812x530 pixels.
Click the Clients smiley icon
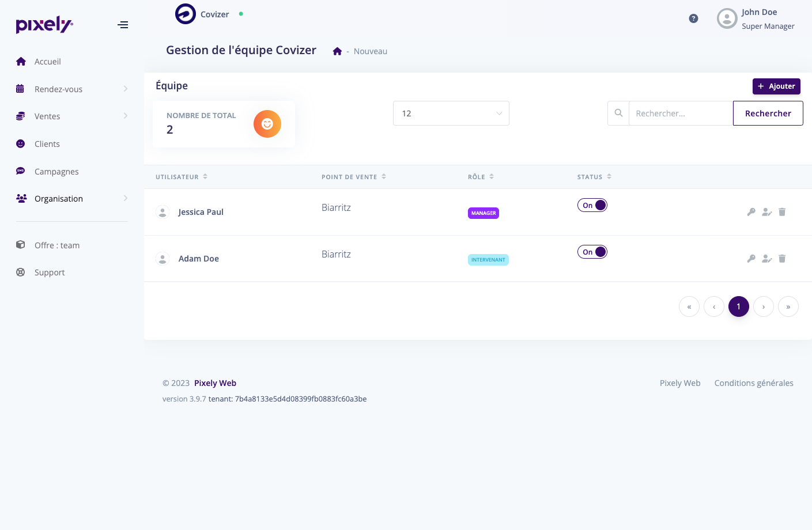click(x=20, y=143)
